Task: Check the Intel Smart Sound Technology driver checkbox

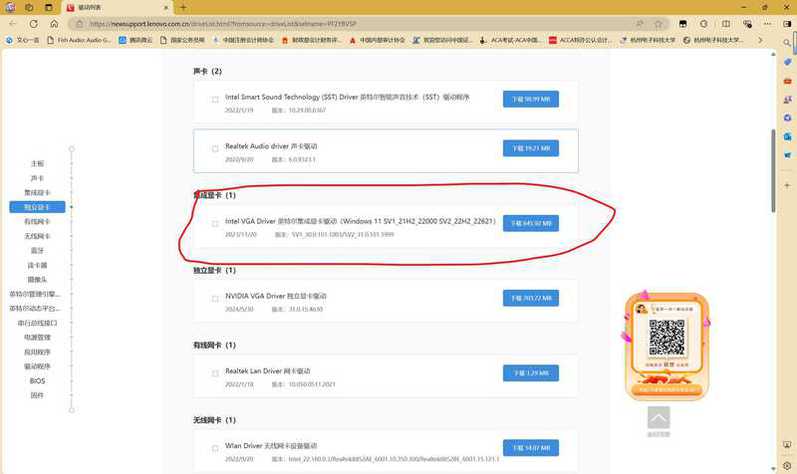Action: [215, 100]
